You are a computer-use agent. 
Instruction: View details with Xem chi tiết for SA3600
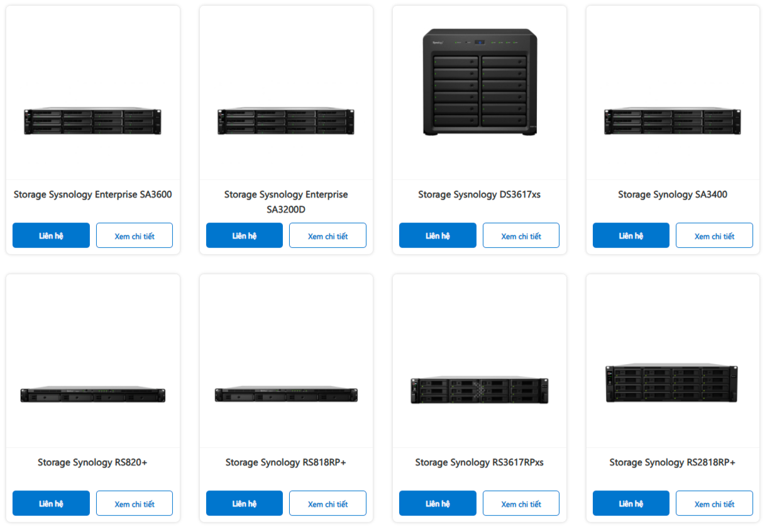134,236
